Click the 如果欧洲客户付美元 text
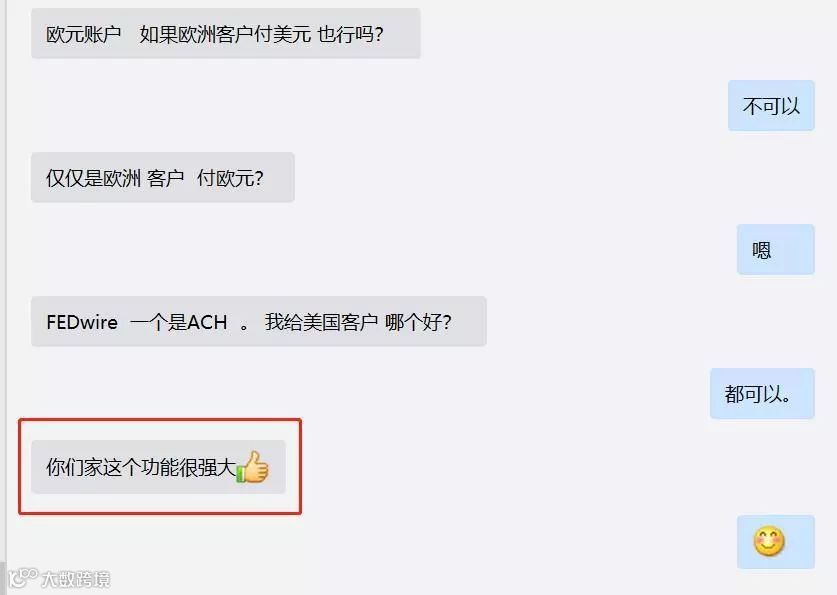Image resolution: width=837 pixels, height=595 pixels. [x=225, y=35]
